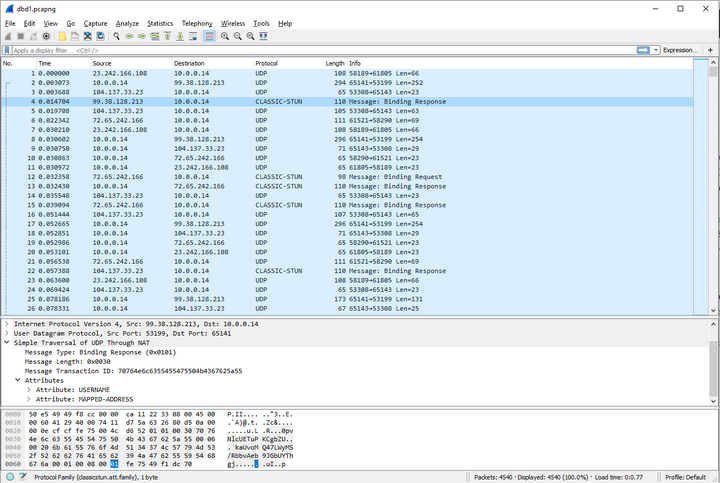Viewport: 720px width, 483px height.
Task: Click the open capture file folder icon
Action: pyautogui.click(x=62, y=36)
